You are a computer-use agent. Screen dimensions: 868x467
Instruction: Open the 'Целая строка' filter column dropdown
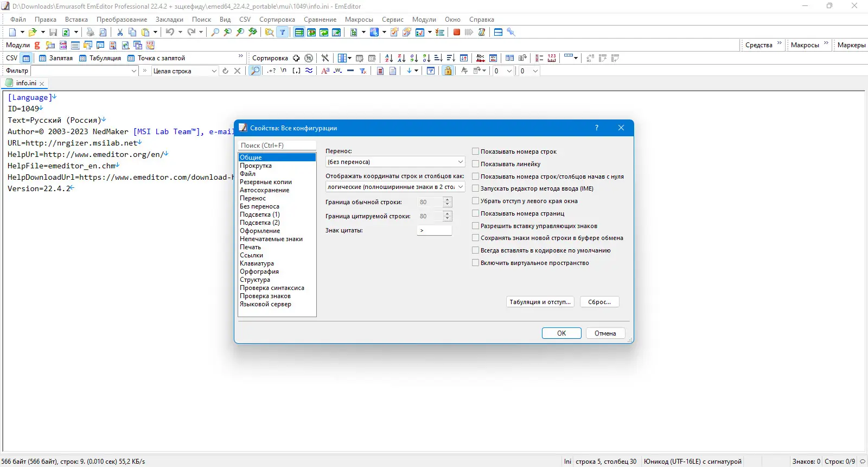[184, 71]
